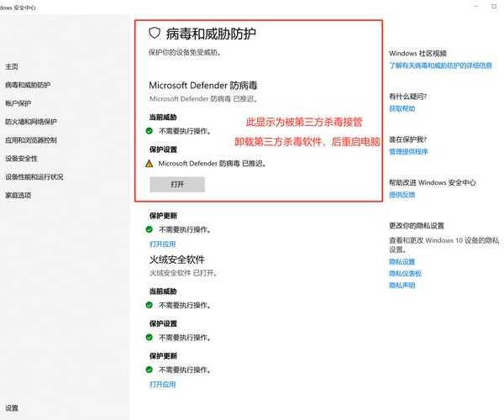Select 病毒和威胁防护 in the sidebar
The width and height of the screenshot is (504, 420).
(28, 85)
